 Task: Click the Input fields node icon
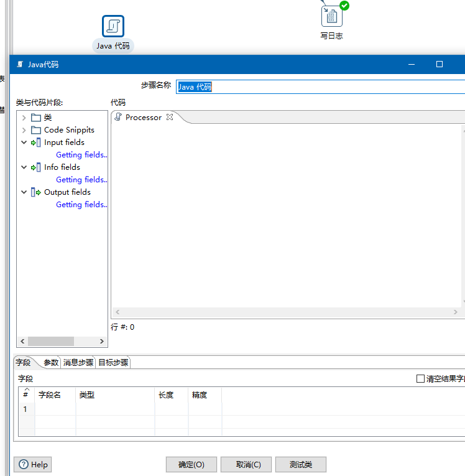[36, 142]
